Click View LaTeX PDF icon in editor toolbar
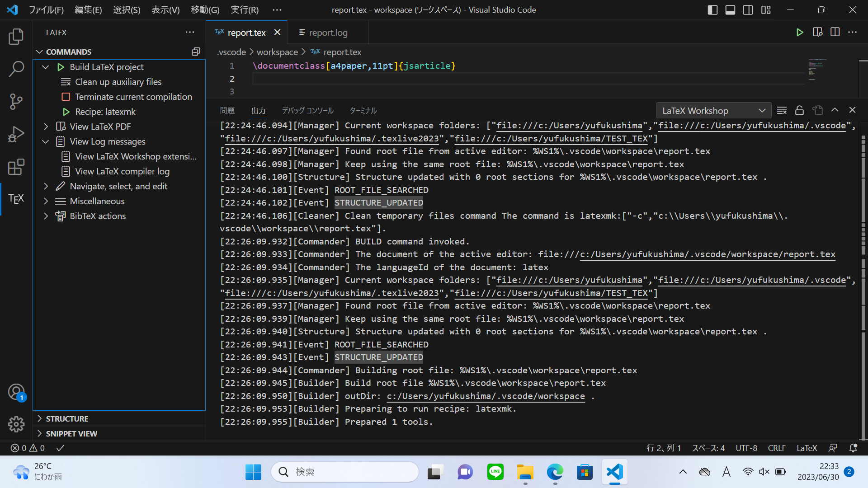This screenshot has width=868, height=488. point(817,33)
